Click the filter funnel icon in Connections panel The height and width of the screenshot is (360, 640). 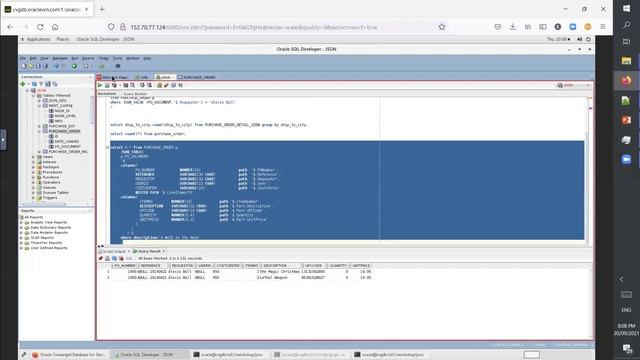pos(41,84)
